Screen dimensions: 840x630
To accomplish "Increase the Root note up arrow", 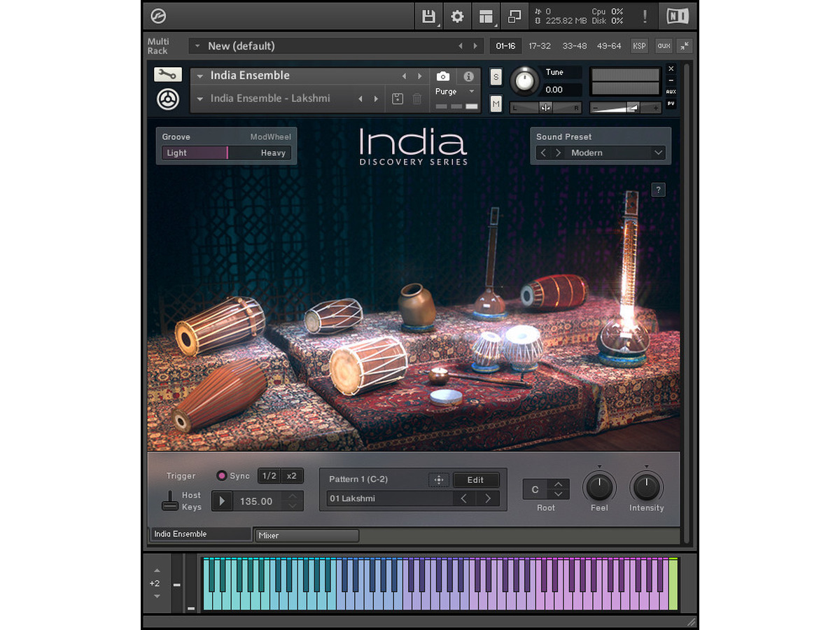I will click(x=558, y=484).
